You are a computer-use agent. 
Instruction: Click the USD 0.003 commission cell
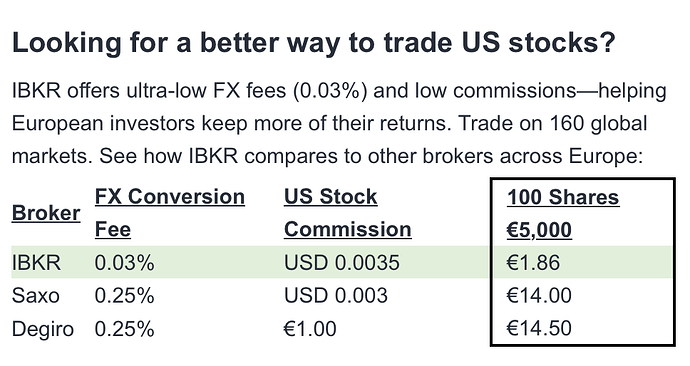(x=335, y=296)
